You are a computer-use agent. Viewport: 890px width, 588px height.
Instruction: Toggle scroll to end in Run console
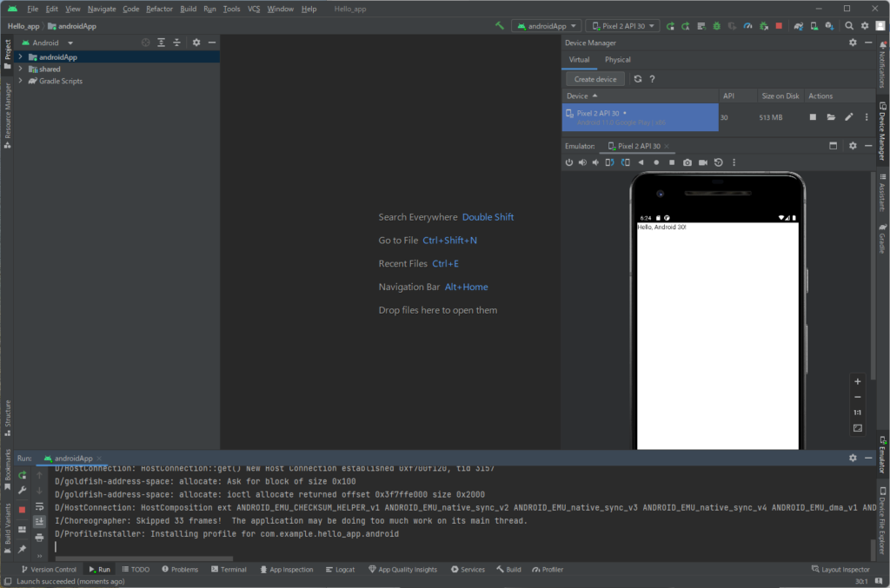click(39, 522)
